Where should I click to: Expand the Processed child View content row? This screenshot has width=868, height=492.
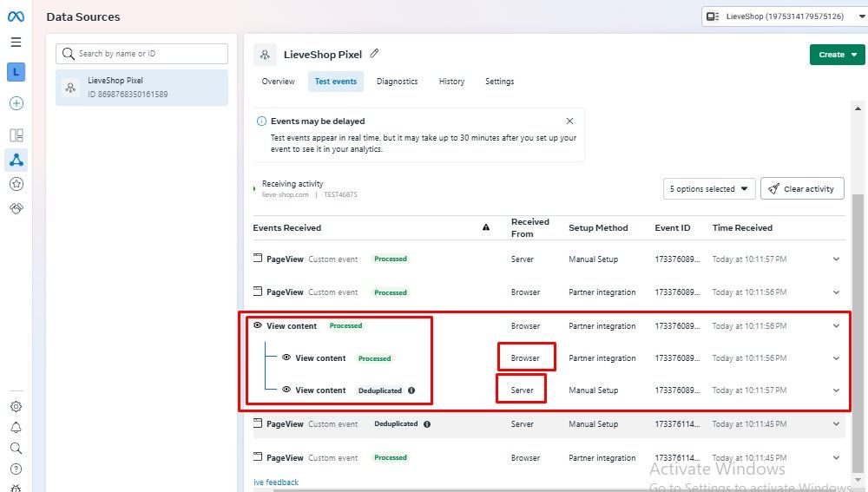pyautogui.click(x=836, y=358)
